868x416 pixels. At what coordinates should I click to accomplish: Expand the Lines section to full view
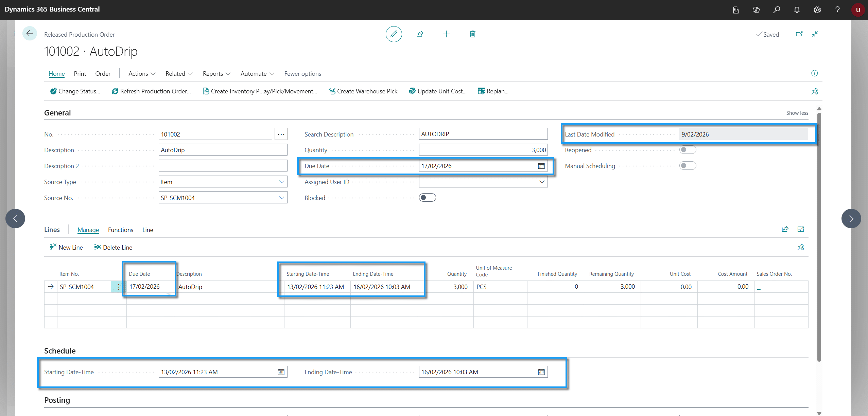click(x=801, y=229)
